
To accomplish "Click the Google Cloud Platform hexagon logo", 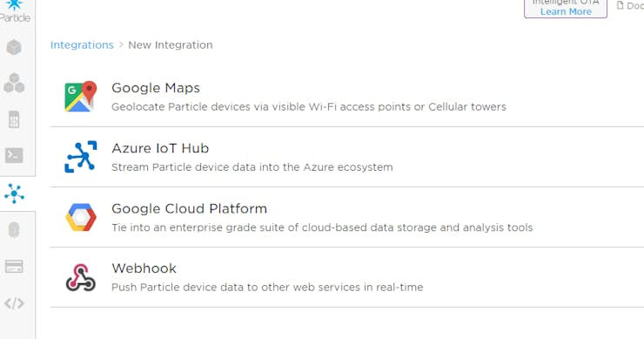I will [81, 217].
